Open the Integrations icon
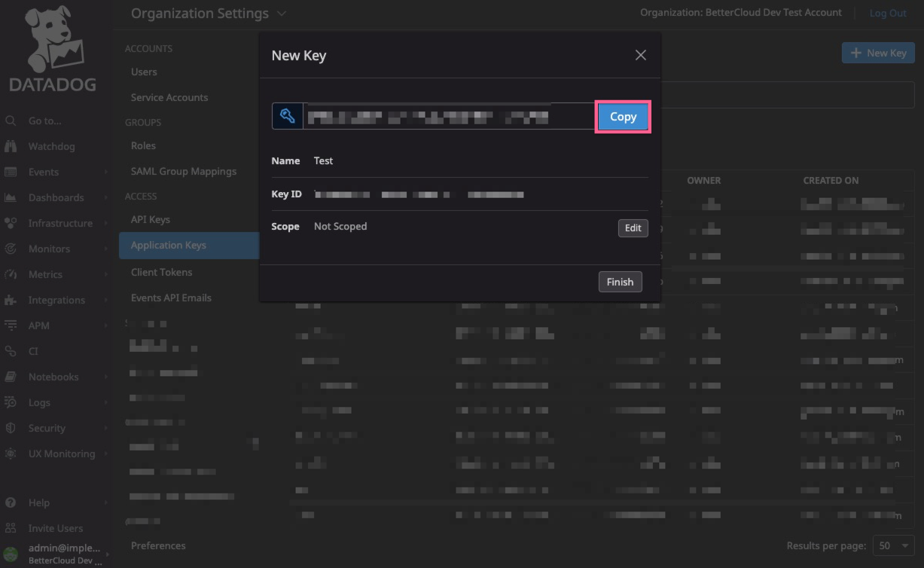Image resolution: width=924 pixels, height=568 pixels. tap(11, 300)
